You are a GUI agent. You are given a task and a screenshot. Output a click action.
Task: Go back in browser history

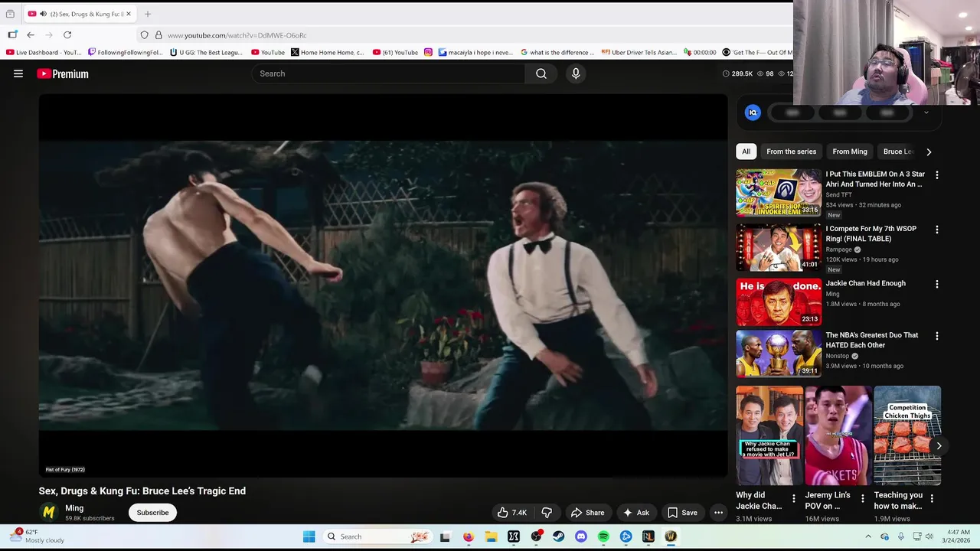tap(31, 35)
